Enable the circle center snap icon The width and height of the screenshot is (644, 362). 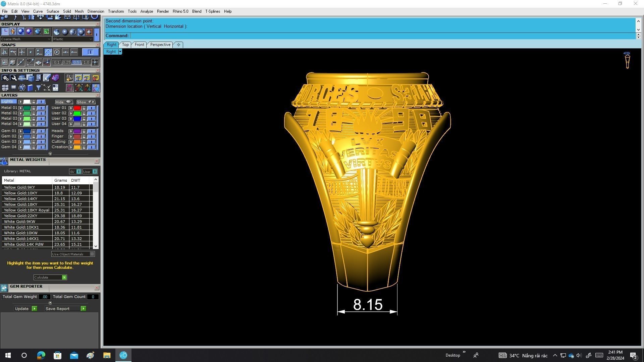click(57, 52)
